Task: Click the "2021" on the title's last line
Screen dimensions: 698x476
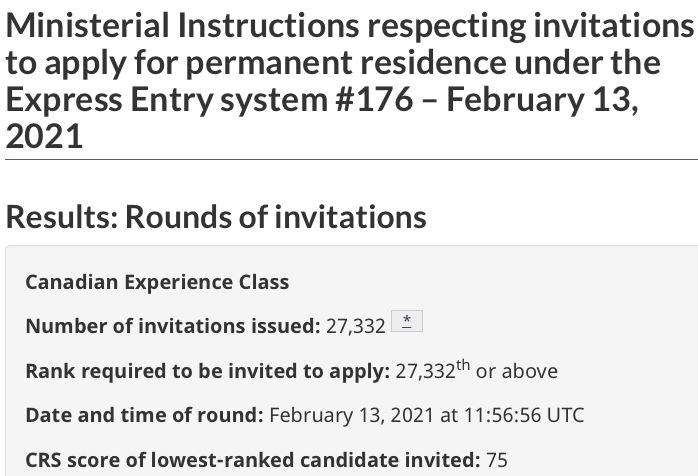Action: click(44, 137)
